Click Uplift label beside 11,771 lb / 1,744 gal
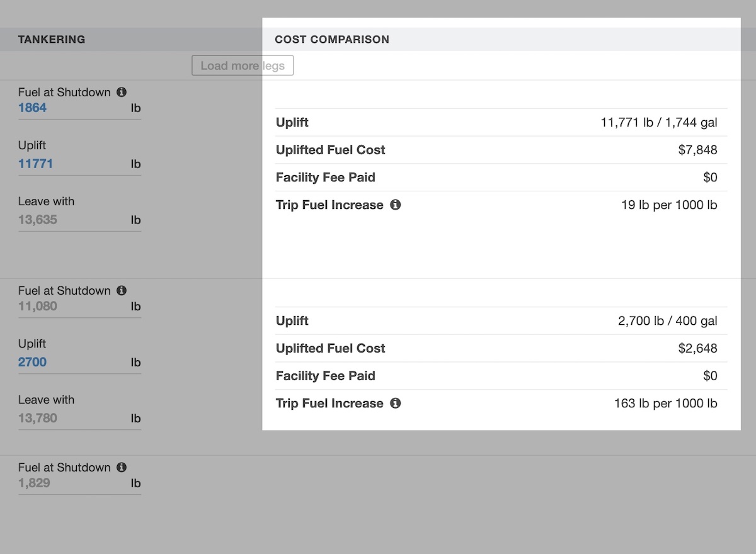The width and height of the screenshot is (756, 554). [x=292, y=122]
